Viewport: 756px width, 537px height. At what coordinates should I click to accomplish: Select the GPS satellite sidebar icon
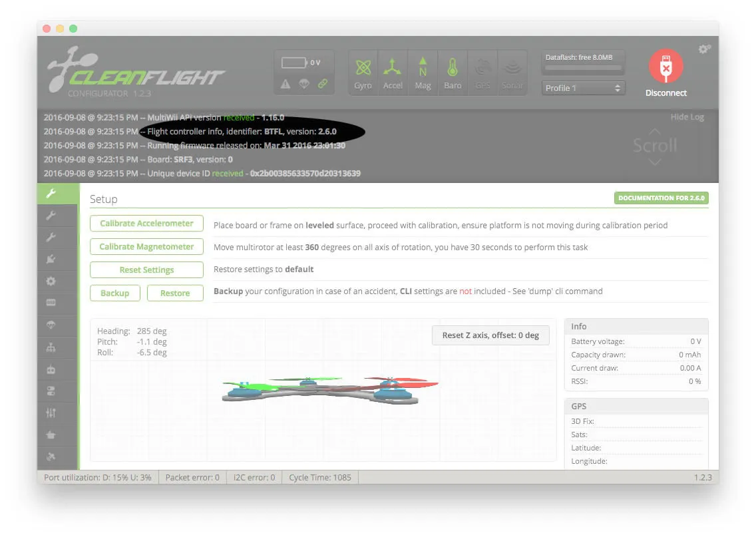[51, 456]
